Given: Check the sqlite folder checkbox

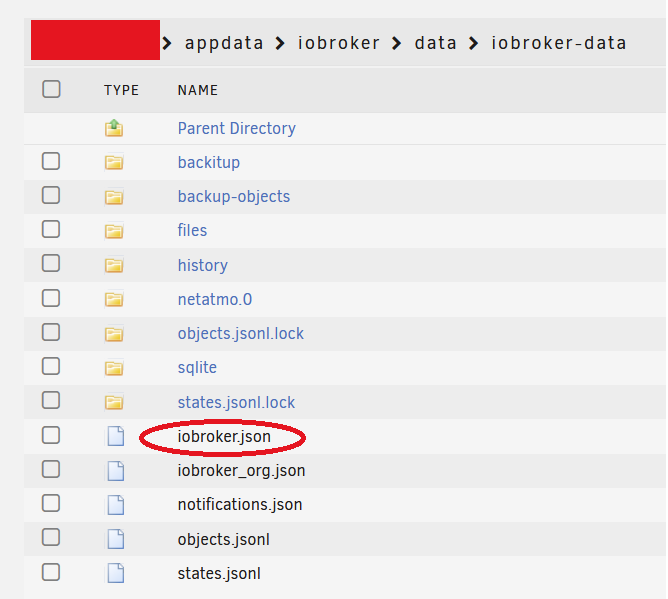Looking at the screenshot, I should pyautogui.click(x=51, y=366).
